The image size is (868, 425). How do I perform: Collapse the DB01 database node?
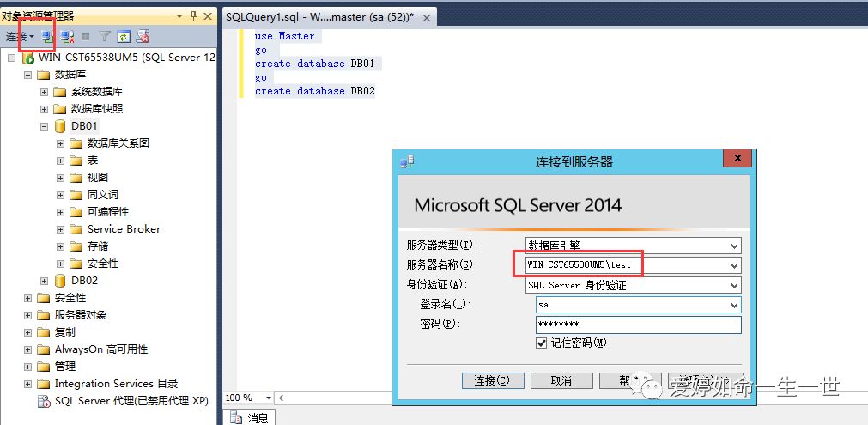(x=45, y=126)
